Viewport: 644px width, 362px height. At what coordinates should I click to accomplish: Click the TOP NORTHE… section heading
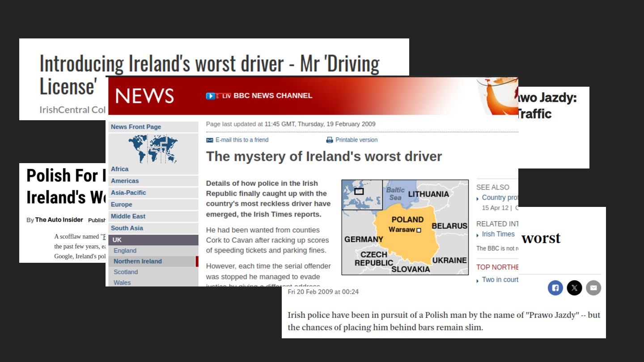click(497, 267)
